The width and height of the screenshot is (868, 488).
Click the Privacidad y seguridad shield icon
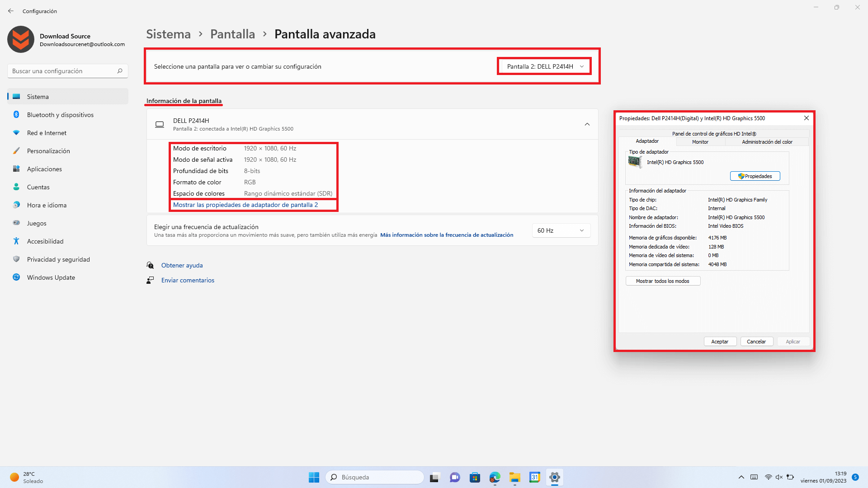(x=16, y=259)
